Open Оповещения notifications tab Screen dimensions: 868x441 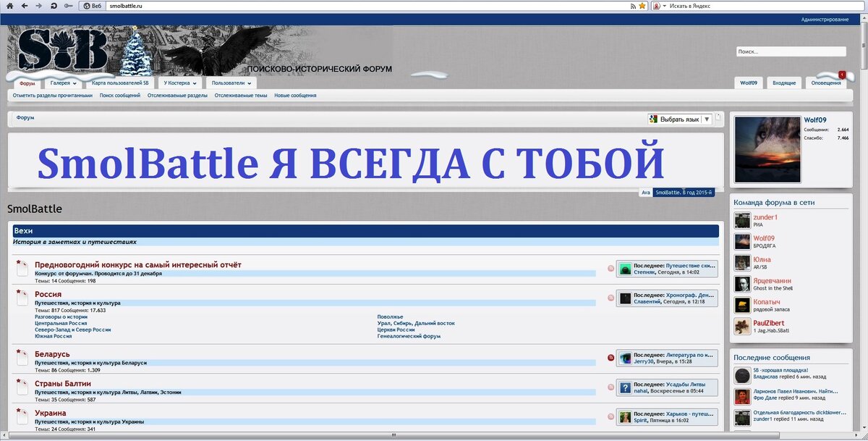click(x=826, y=83)
